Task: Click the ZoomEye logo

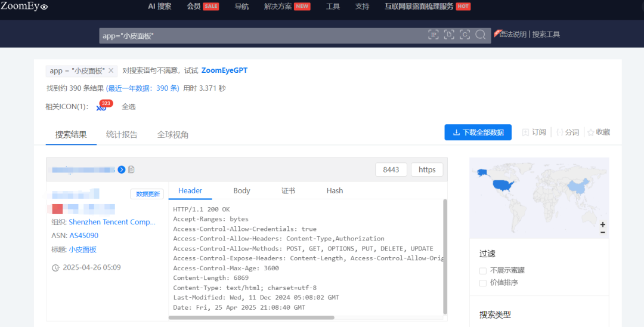Action: [x=24, y=6]
